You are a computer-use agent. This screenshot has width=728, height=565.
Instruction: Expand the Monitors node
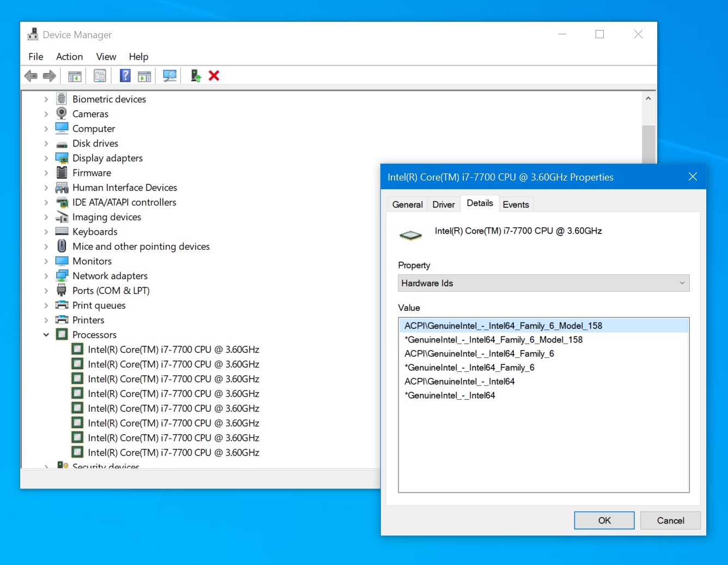click(x=46, y=261)
